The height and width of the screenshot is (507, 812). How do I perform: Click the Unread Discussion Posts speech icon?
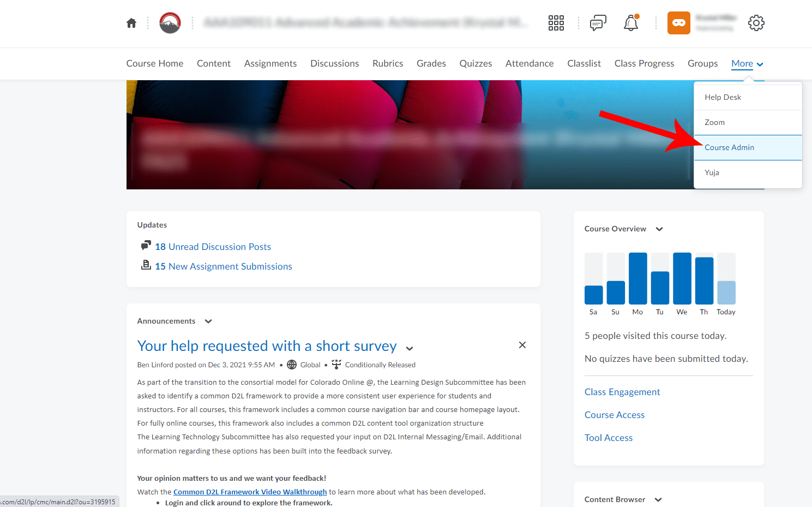point(146,246)
